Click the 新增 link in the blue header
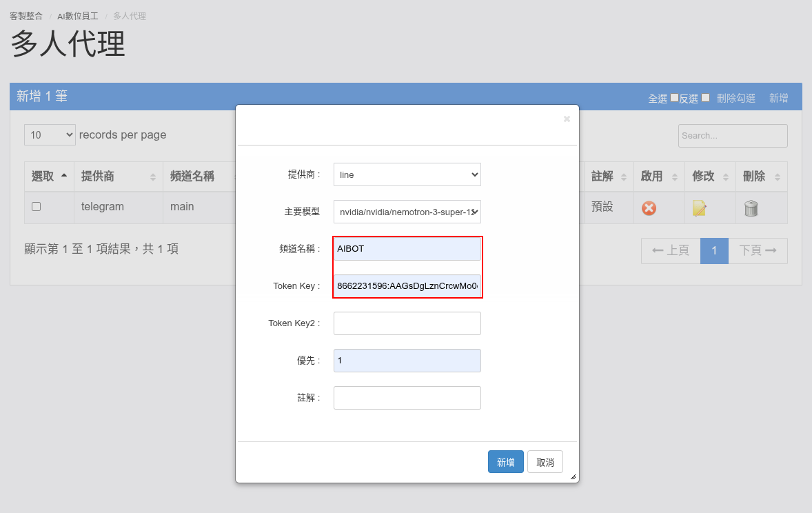Screen dimensions: 812x513 [778, 98]
